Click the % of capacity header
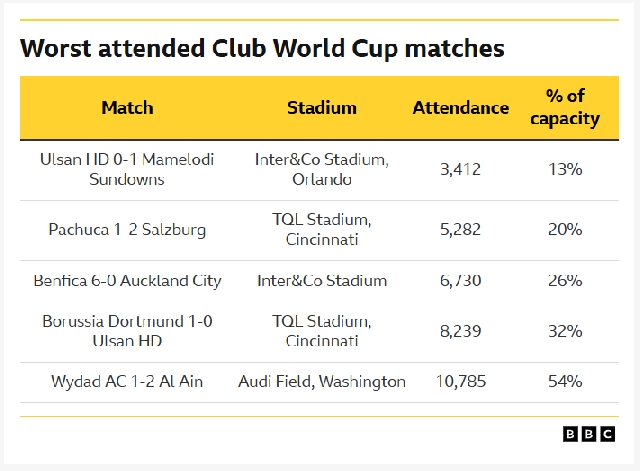Image resolution: width=640 pixels, height=471 pixels. pos(565,107)
